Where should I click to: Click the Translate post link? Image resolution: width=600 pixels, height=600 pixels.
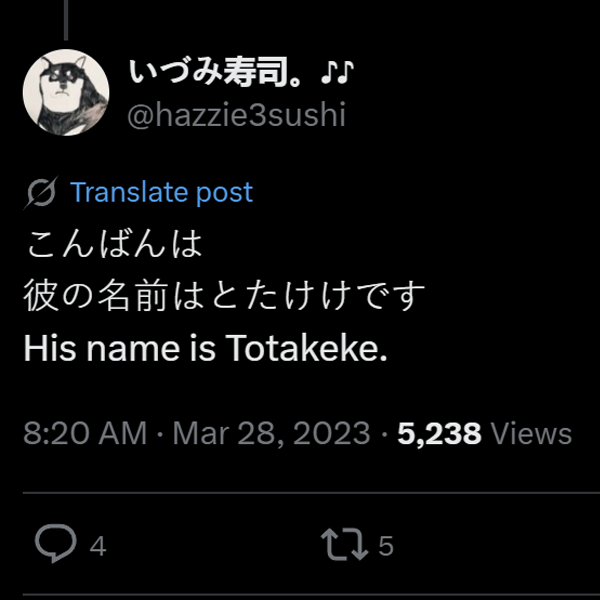pos(161,192)
